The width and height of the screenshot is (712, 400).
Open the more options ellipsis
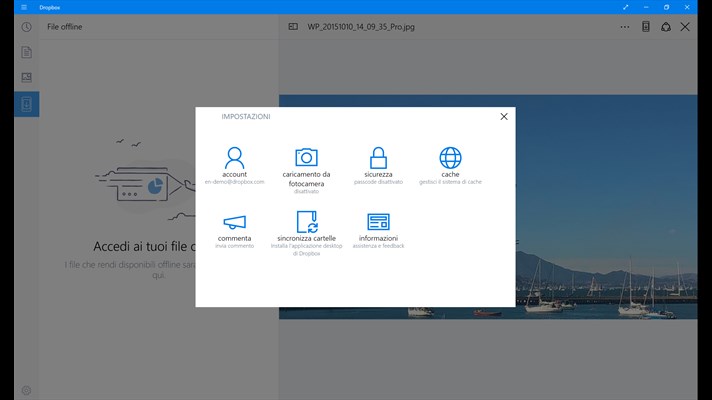click(625, 27)
